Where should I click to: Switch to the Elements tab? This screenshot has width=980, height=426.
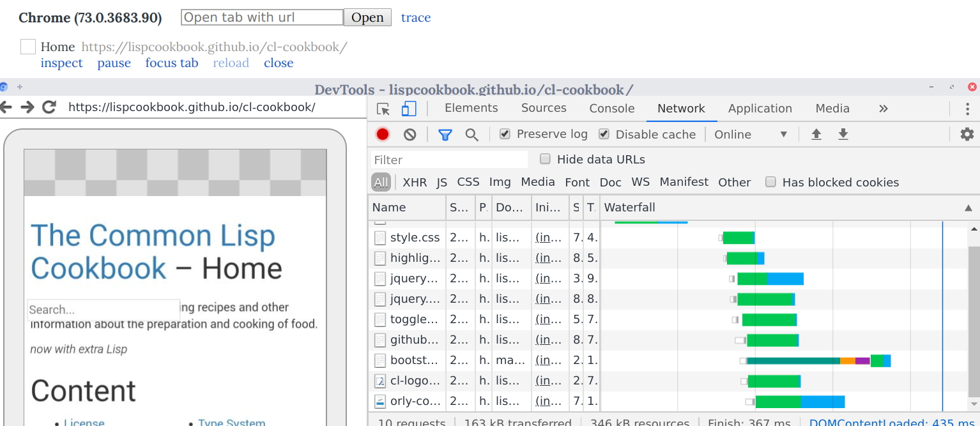point(471,109)
